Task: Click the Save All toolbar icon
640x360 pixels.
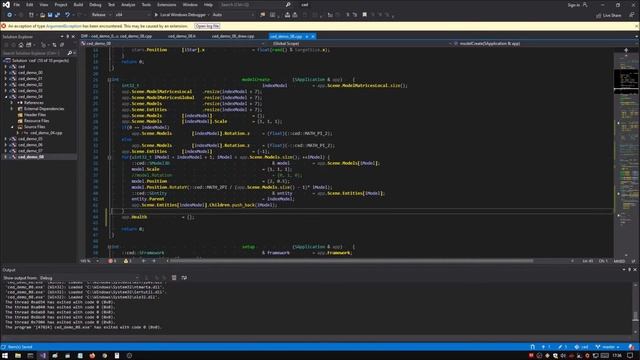Action: [57, 15]
